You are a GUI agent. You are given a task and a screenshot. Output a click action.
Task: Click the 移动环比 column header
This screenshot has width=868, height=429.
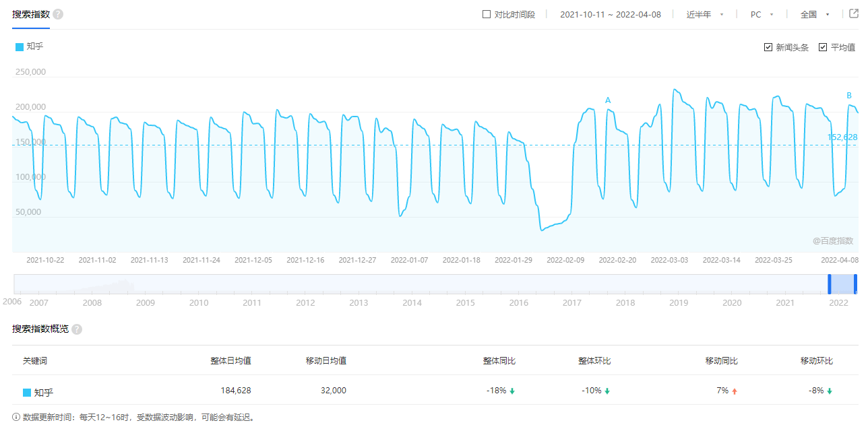[x=817, y=361]
